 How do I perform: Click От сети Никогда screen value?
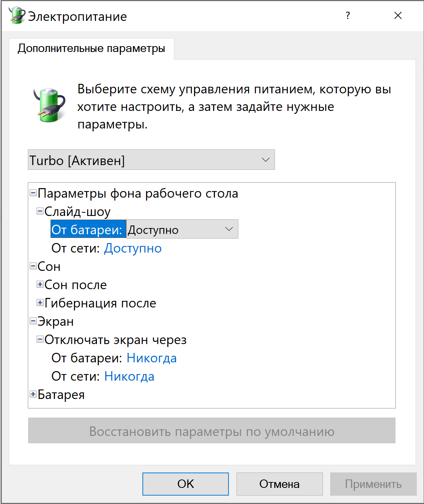[x=129, y=376]
